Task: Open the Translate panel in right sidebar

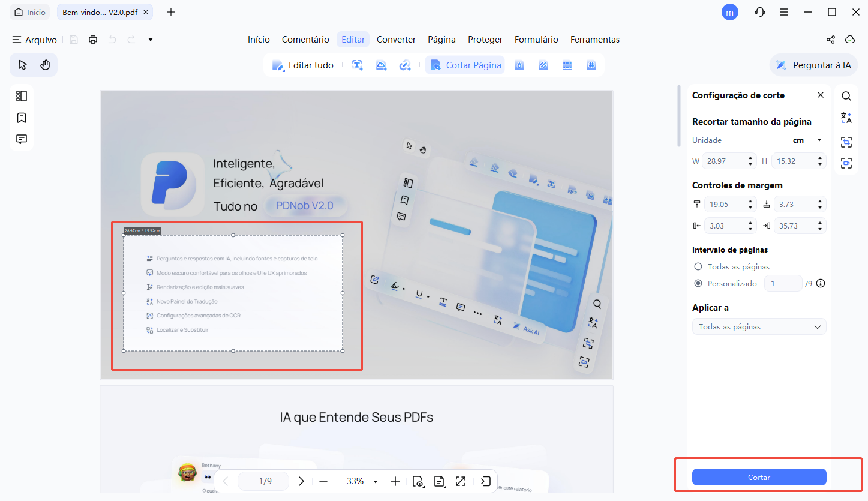Action: 846,118
